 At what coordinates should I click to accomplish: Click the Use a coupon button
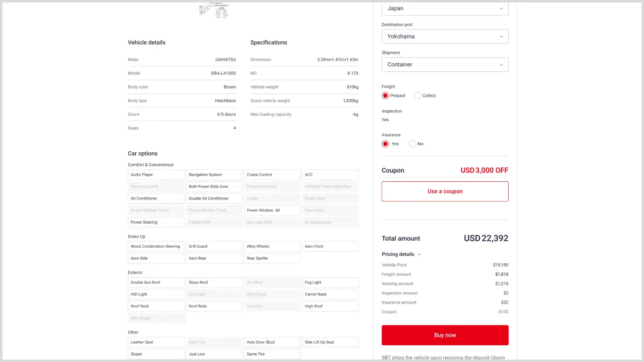click(x=444, y=191)
